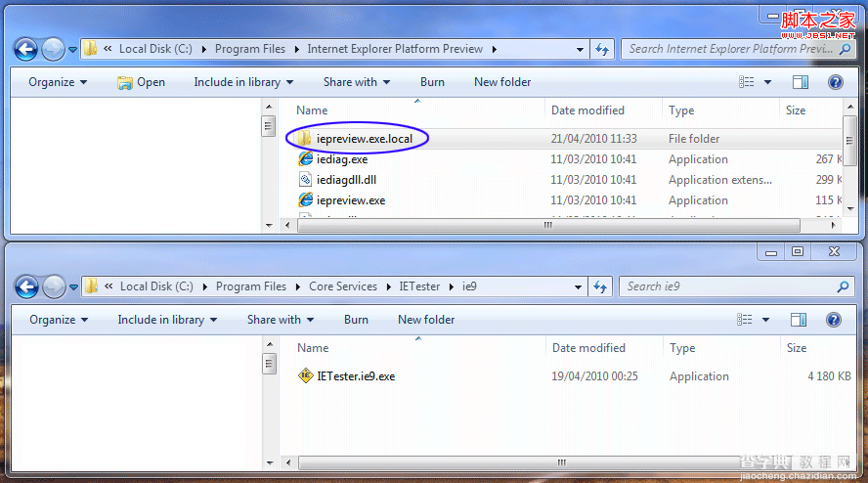Click IETester breadcrumb in ie9 window
The width and height of the screenshot is (868, 483).
point(419,286)
